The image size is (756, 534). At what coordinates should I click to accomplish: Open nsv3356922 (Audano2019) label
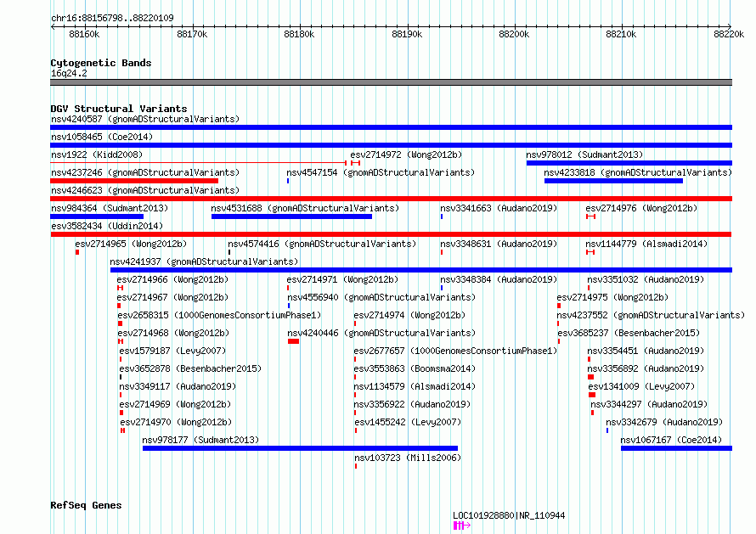coord(412,404)
